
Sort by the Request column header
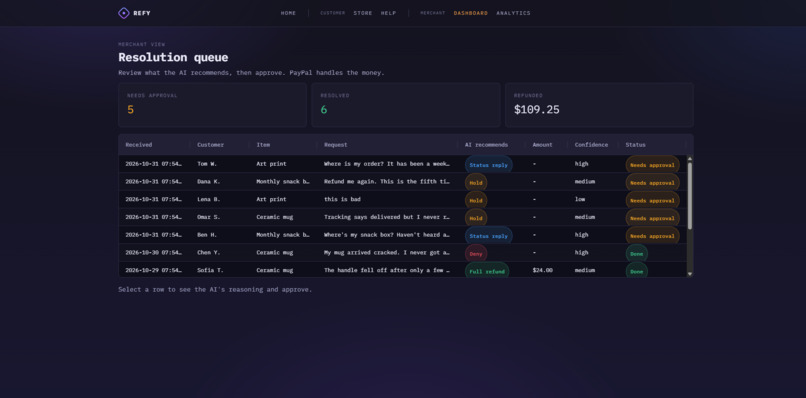(x=336, y=145)
